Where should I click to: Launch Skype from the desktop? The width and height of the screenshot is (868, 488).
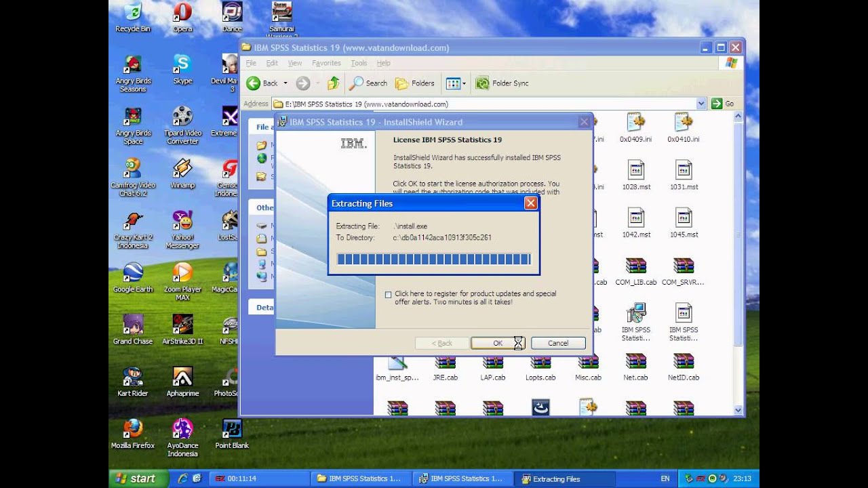tap(182, 69)
